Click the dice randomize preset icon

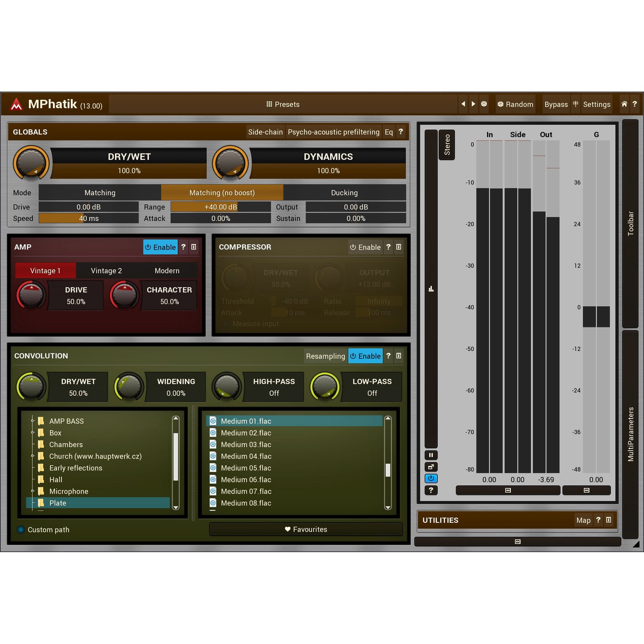pyautogui.click(x=484, y=104)
